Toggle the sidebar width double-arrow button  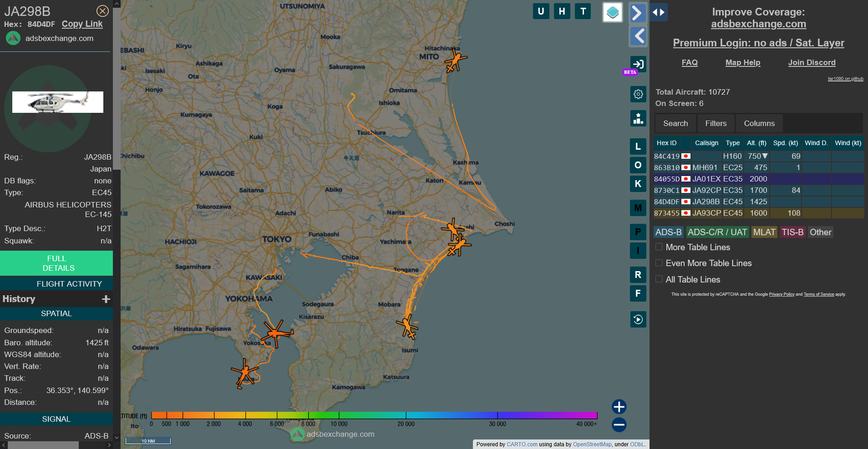[659, 12]
